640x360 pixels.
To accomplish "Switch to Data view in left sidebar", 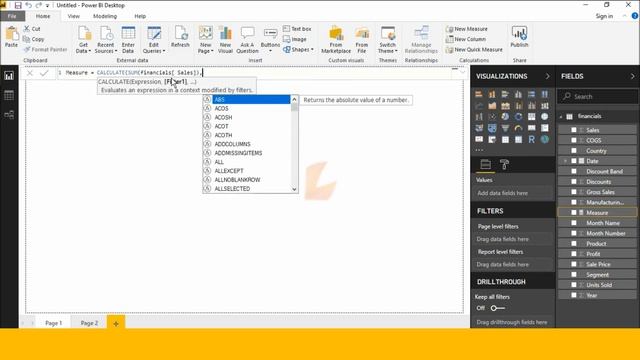I will coord(9,95).
